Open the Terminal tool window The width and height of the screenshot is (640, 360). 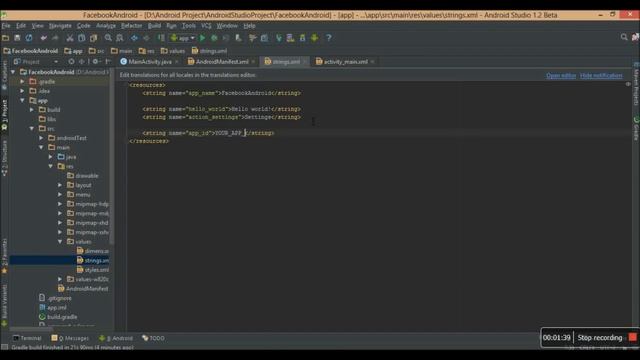(x=27, y=338)
